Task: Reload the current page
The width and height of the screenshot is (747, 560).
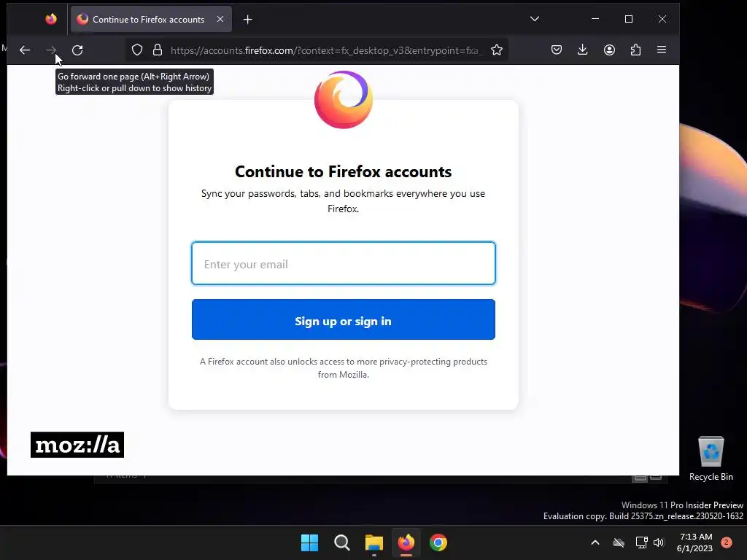Action: (77, 50)
